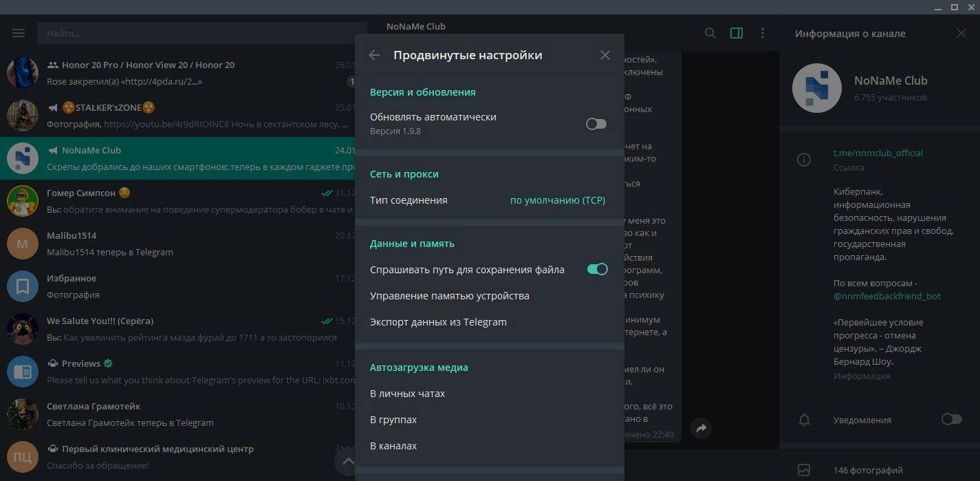Click version 1.9.8 text
The width and height of the screenshot is (980, 481).
[395, 131]
